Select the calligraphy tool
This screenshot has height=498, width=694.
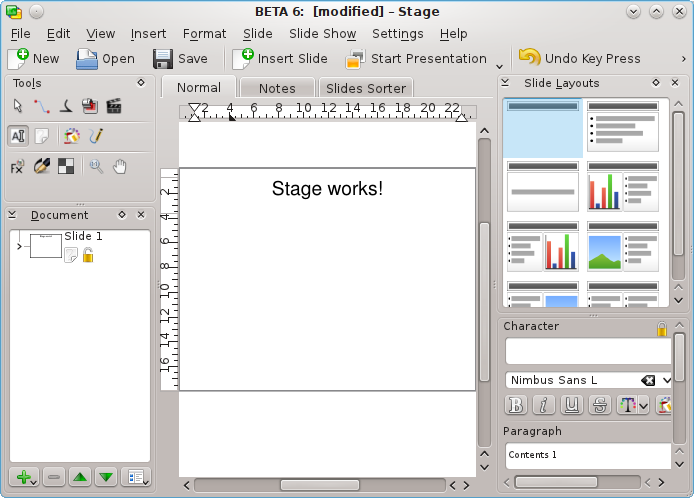(x=65, y=105)
